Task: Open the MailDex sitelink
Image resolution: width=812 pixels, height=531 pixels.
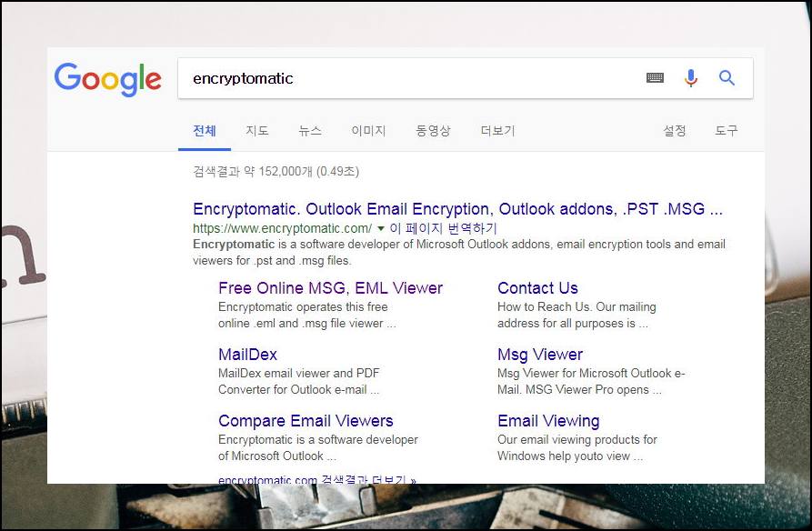Action: (247, 355)
